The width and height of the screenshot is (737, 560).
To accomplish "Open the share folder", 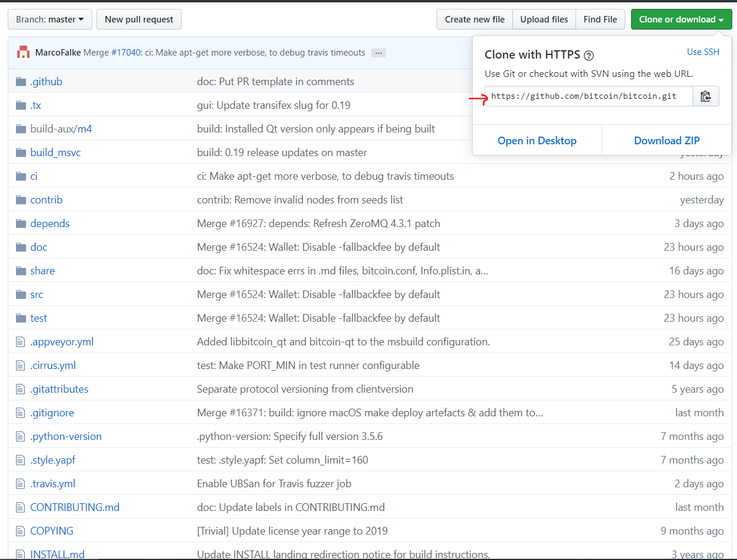I will pos(43,271).
